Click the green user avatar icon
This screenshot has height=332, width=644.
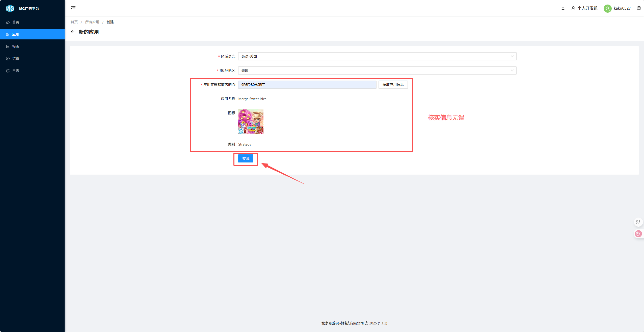(x=607, y=8)
